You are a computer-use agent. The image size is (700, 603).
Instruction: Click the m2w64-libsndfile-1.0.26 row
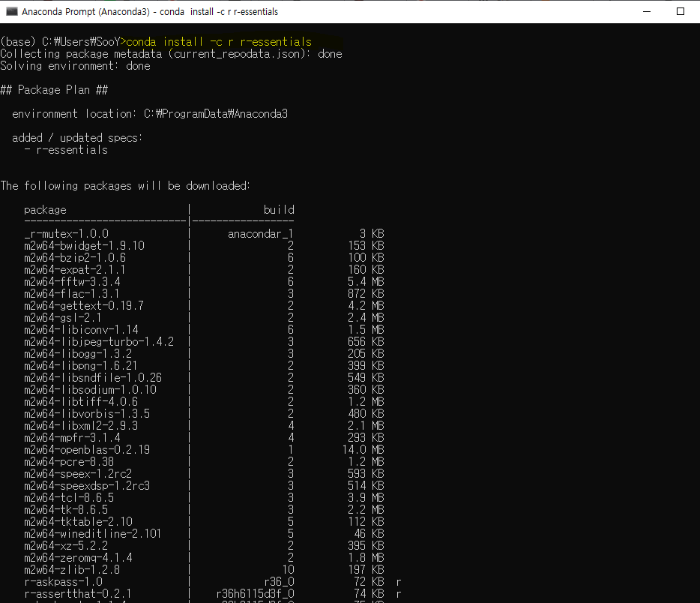coord(204,378)
